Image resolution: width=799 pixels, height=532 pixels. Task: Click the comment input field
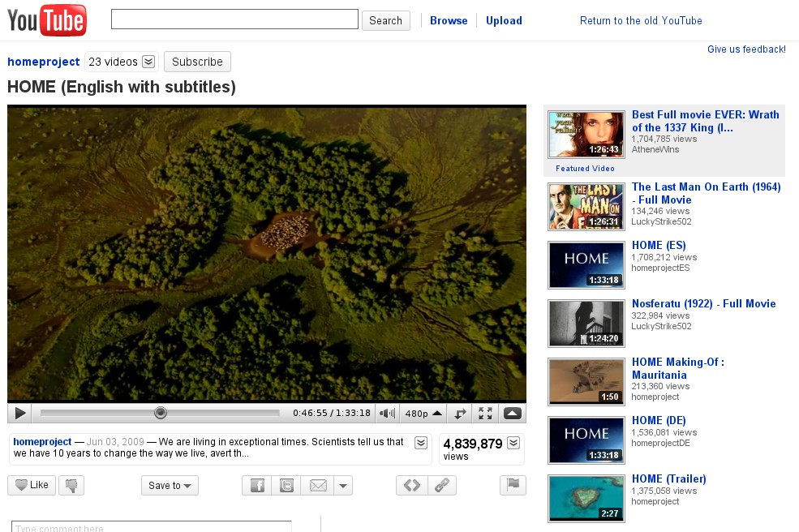tap(152, 527)
